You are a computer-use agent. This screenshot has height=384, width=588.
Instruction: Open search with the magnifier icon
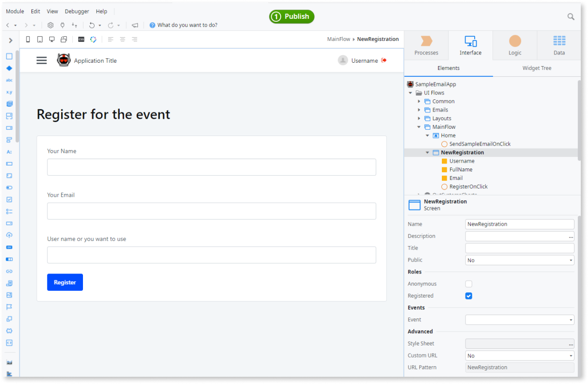tap(571, 16)
